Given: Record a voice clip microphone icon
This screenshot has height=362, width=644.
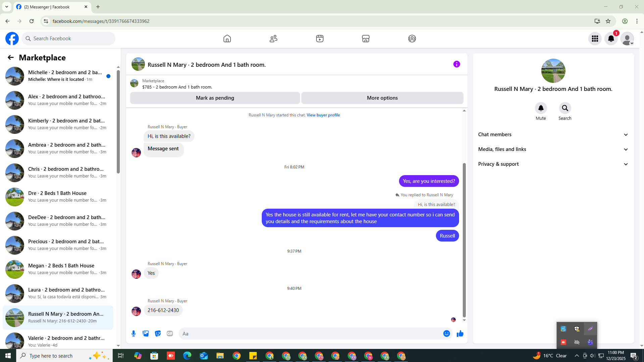Looking at the screenshot, I should 134,333.
